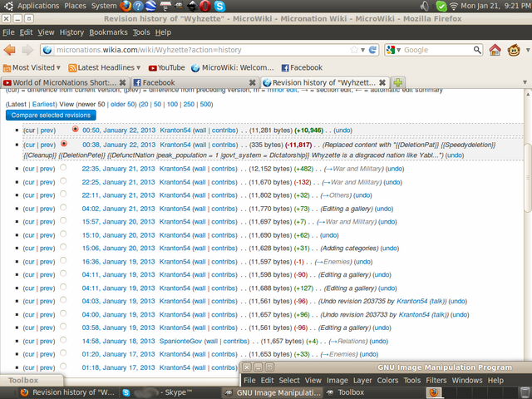Image resolution: width=532 pixels, height=399 pixels.
Task: Open a new tab with plus icon
Action: (397, 82)
